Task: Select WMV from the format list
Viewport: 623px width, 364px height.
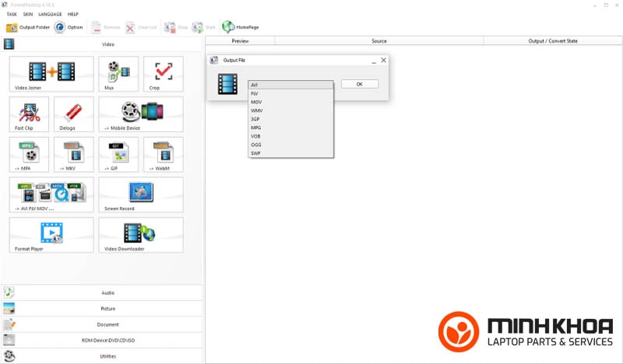Action: [x=290, y=110]
